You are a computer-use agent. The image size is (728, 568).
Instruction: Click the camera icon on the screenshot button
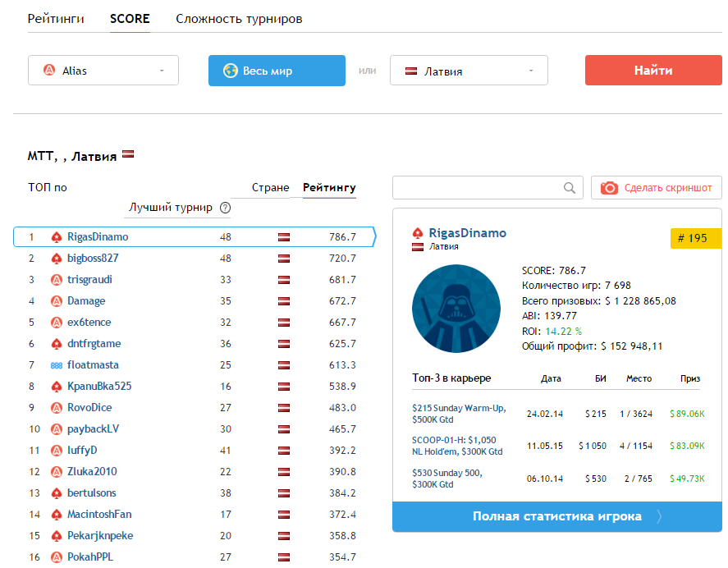(x=609, y=188)
